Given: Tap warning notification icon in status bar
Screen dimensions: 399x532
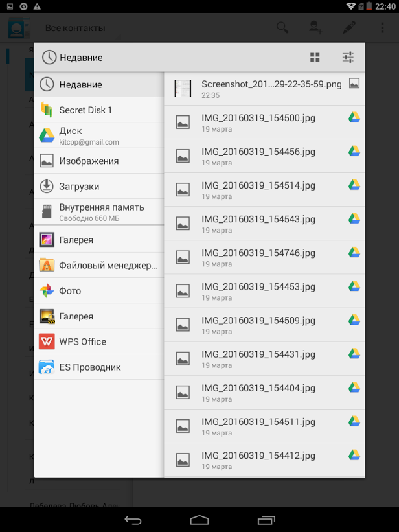Looking at the screenshot, I should [37, 6].
